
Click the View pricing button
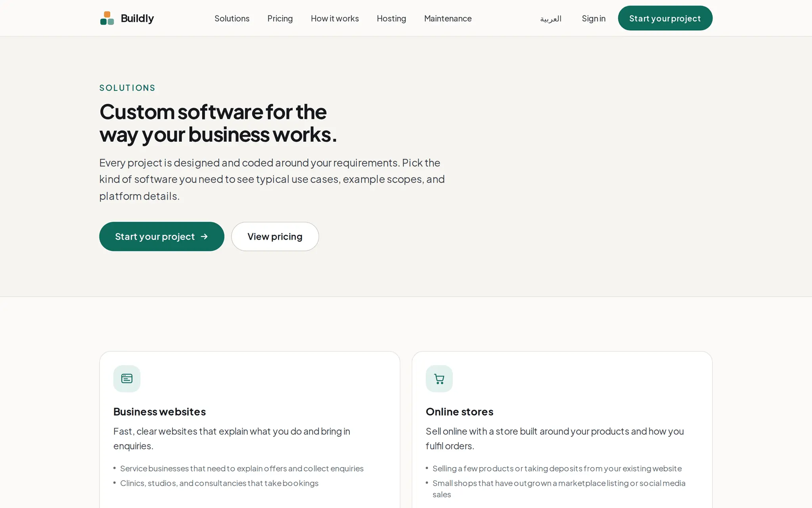click(x=275, y=237)
